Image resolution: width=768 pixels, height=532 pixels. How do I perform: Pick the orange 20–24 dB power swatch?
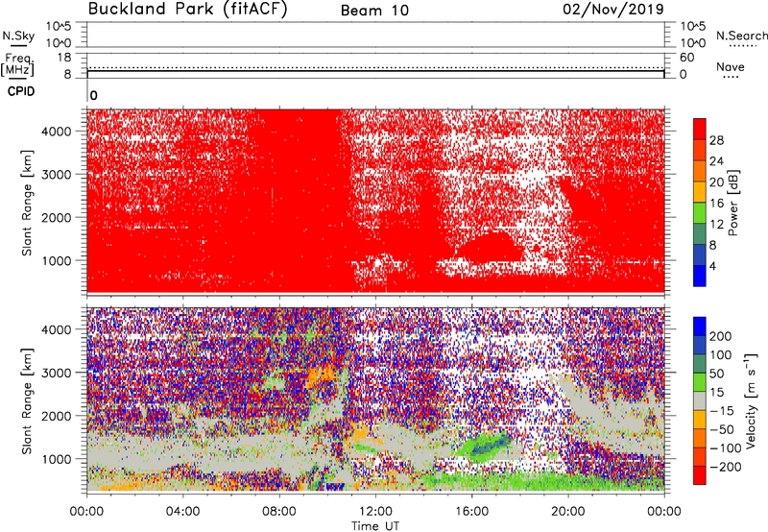click(x=700, y=171)
